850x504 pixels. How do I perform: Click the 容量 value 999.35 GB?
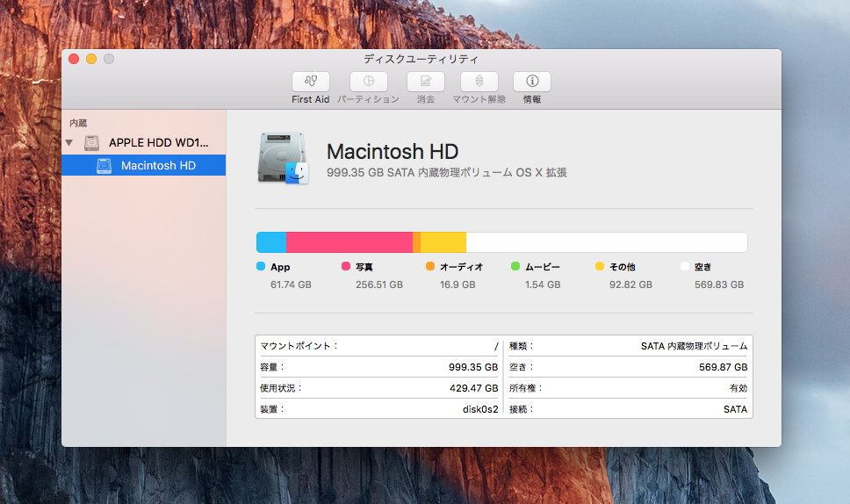click(473, 367)
